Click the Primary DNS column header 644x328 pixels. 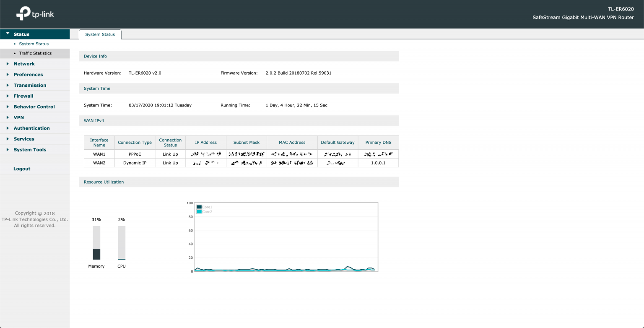379,143
